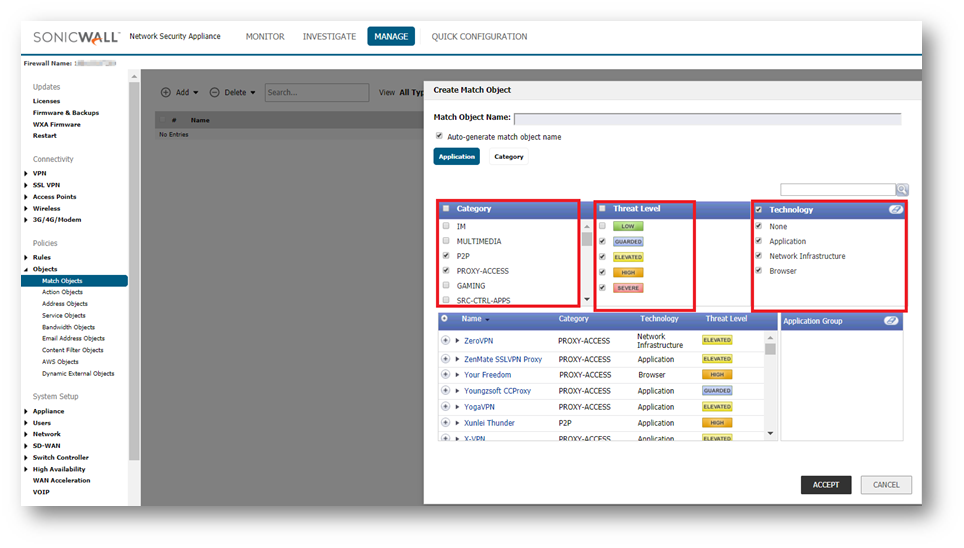The image size is (964, 548).
Task: Click the Match Object Name input field
Action: point(707,118)
